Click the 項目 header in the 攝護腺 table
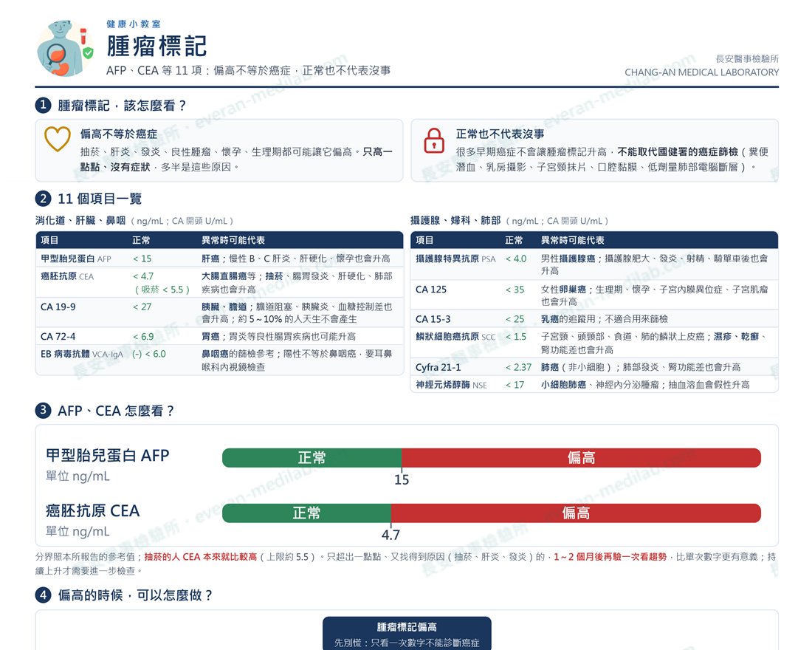 tap(424, 240)
